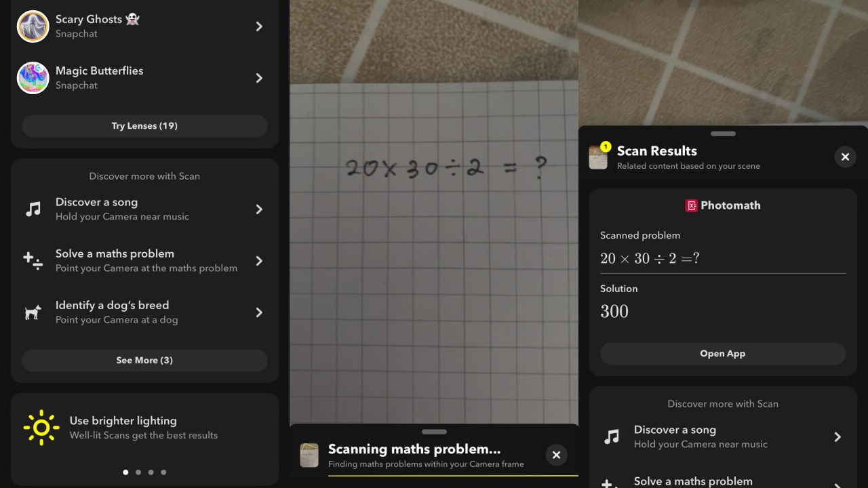Open Discover a song chevron in left panel
Viewport: 868px width, 488px height.
[x=259, y=209]
